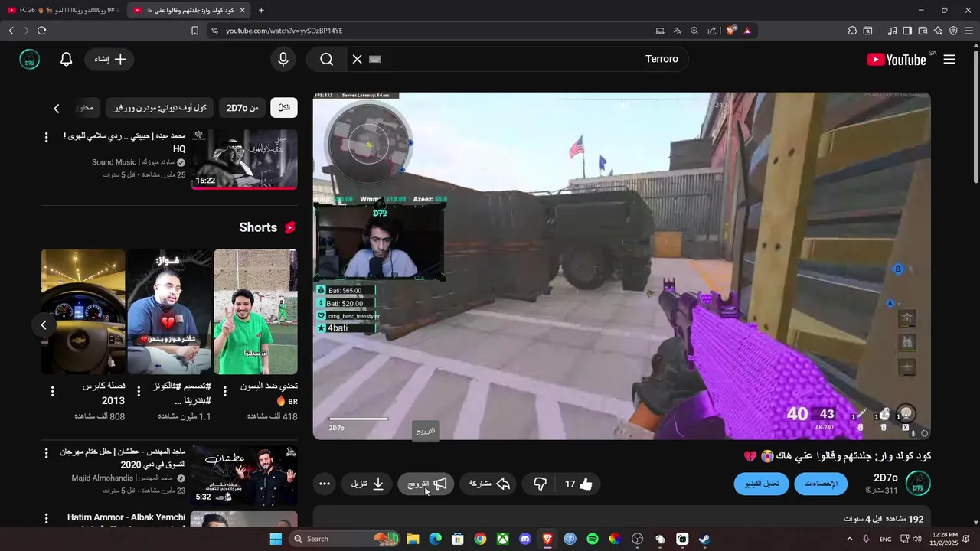This screenshot has height=551, width=980.
Task: Open Leo AI sparkle icon
Action: click(x=938, y=31)
